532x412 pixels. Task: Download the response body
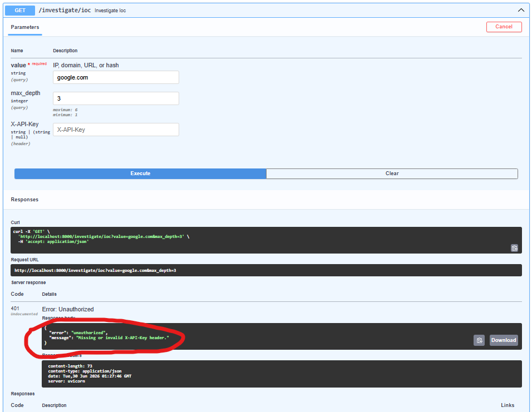pyautogui.click(x=504, y=340)
